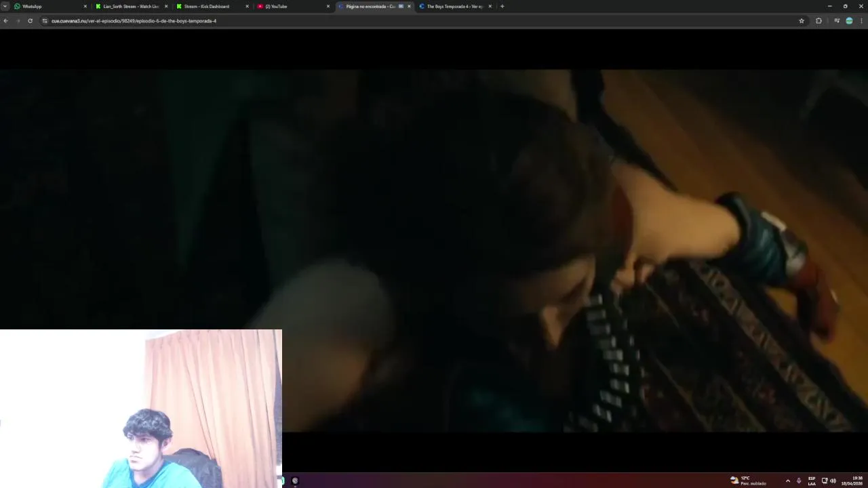Close the Lian_Sorth Stream tab
The image size is (868, 488).
(x=166, y=6)
